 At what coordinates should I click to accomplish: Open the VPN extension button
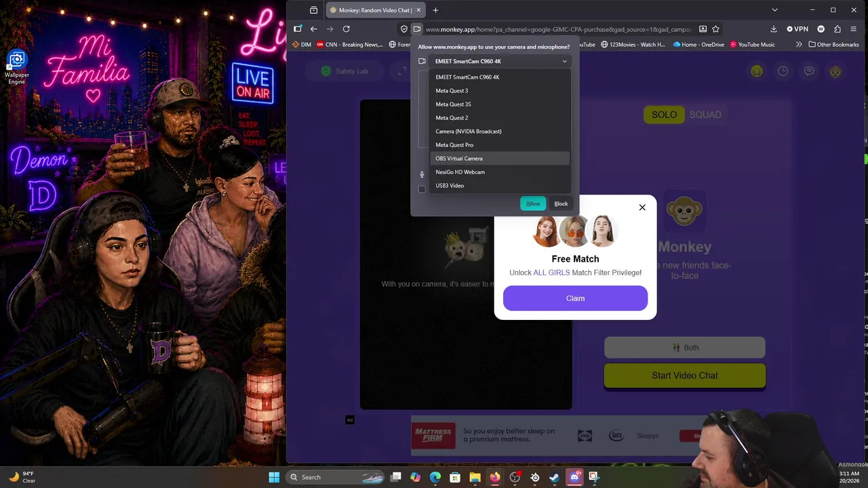point(797,29)
